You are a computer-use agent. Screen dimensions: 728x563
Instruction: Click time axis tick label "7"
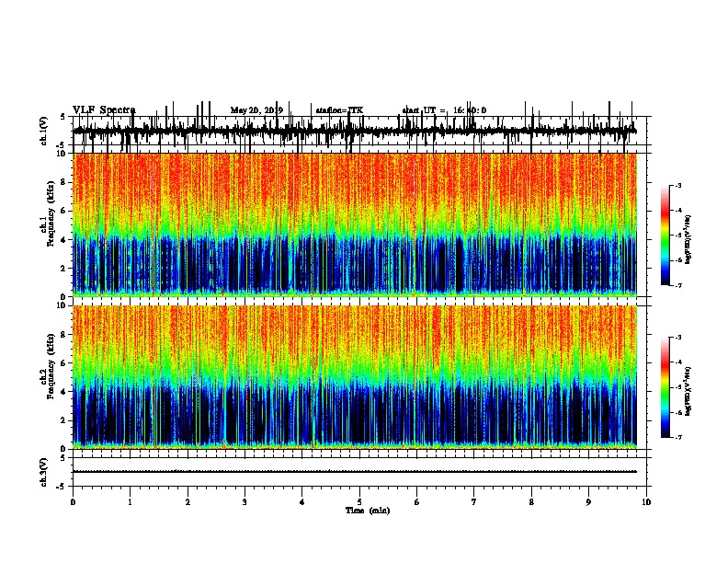[474, 502]
